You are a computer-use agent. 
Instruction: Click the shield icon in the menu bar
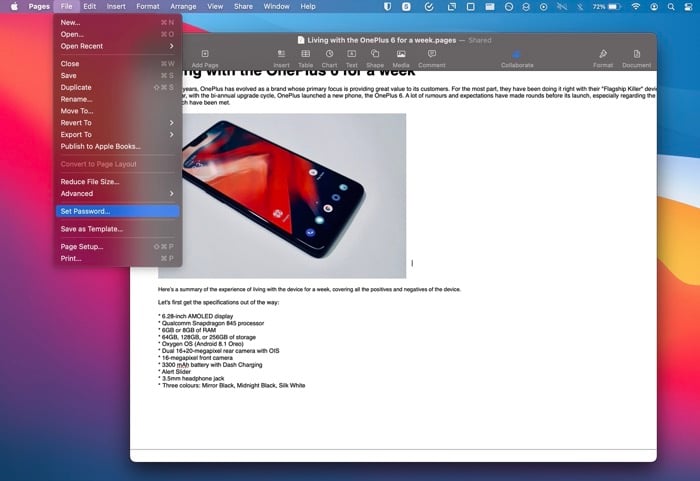pyautogui.click(x=387, y=7)
